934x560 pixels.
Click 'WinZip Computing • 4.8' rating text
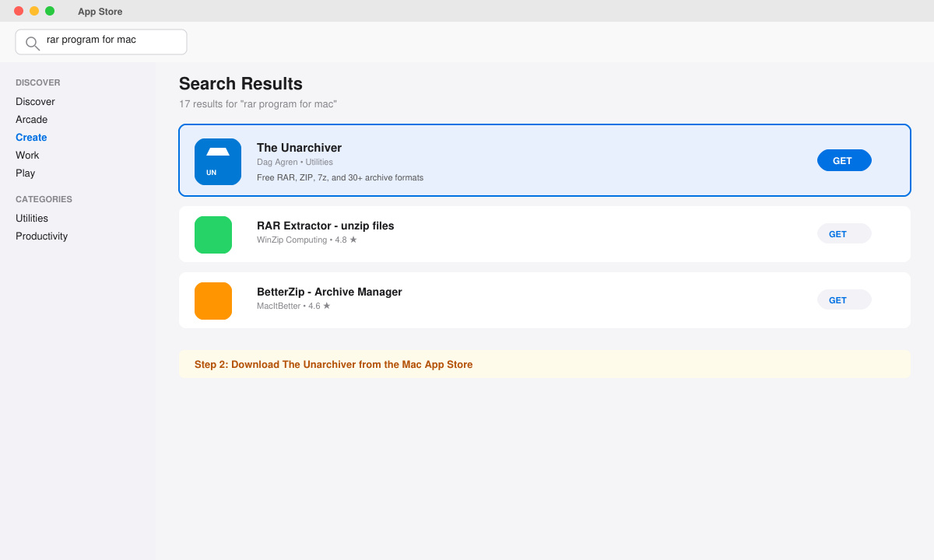307,240
